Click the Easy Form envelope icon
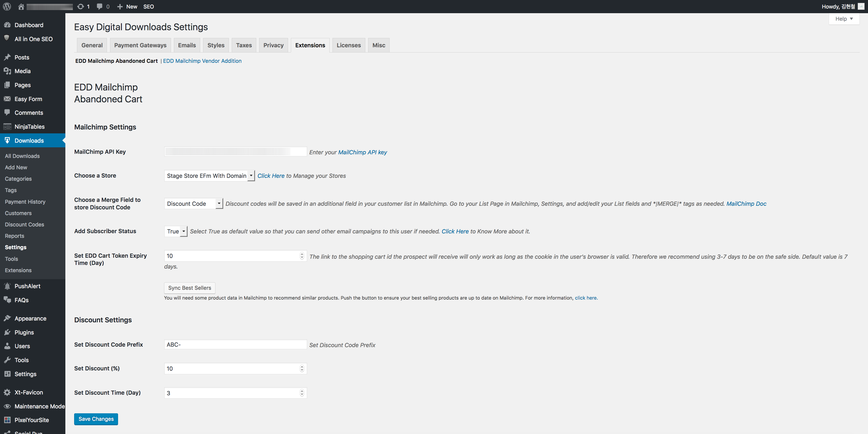Viewport: 868px width, 434px height. [x=7, y=99]
